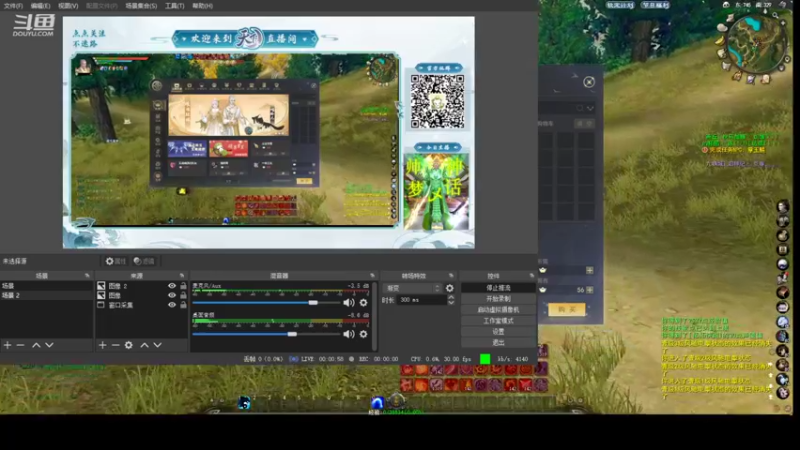Pop out the 转场特效 dock panel

tap(451, 276)
